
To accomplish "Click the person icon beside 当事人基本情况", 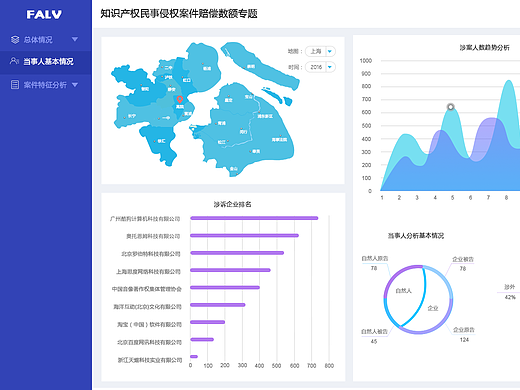I will 14,61.
